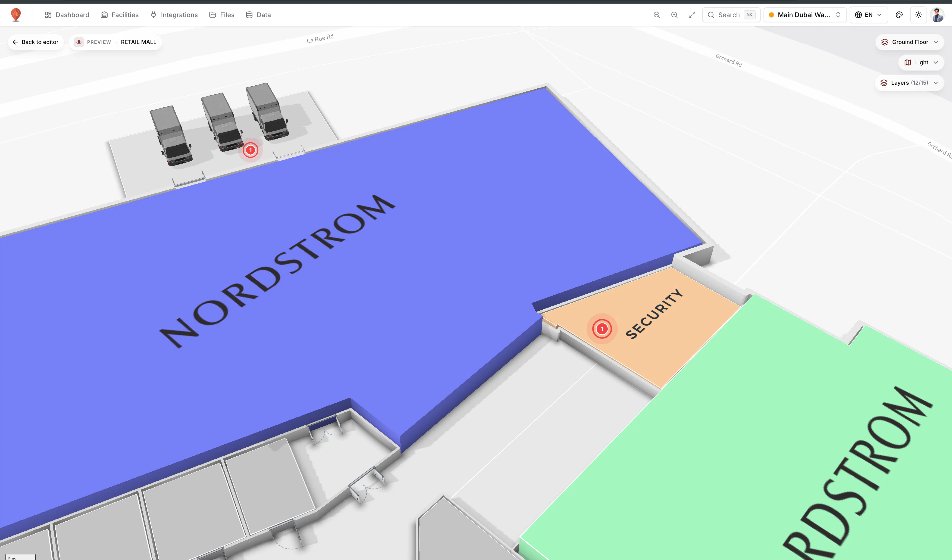Open the Ground Floor level dropdown

point(909,42)
